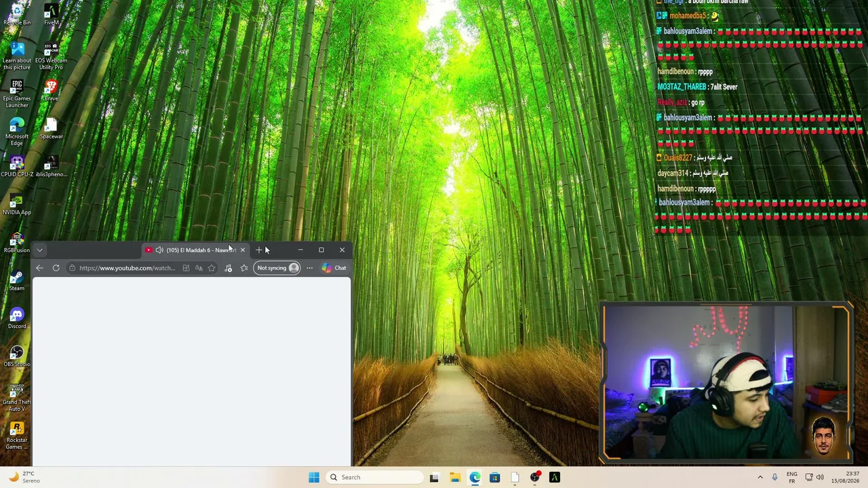Switch to the El Maddah 6 YouTube tab
The image size is (868, 488).
[196, 250]
